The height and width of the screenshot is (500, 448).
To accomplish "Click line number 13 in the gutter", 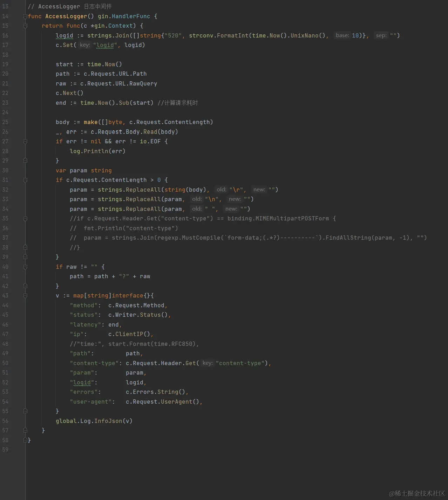I will click(x=5, y=7).
